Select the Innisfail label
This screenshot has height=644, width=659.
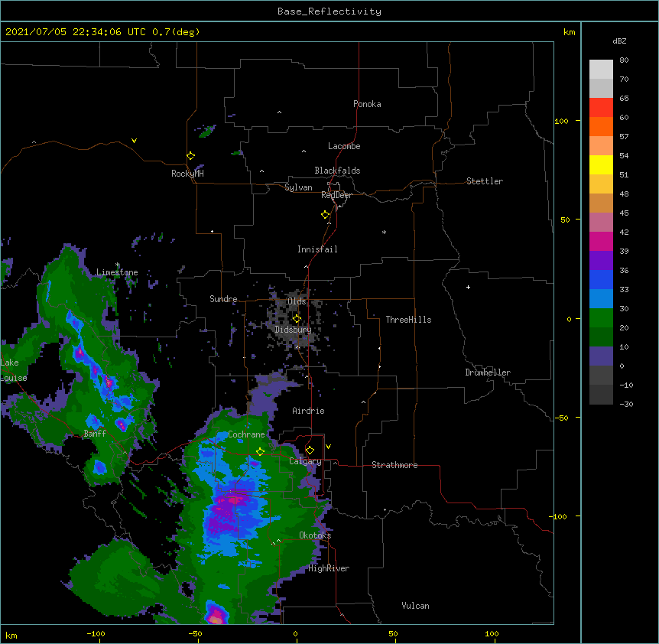point(317,249)
